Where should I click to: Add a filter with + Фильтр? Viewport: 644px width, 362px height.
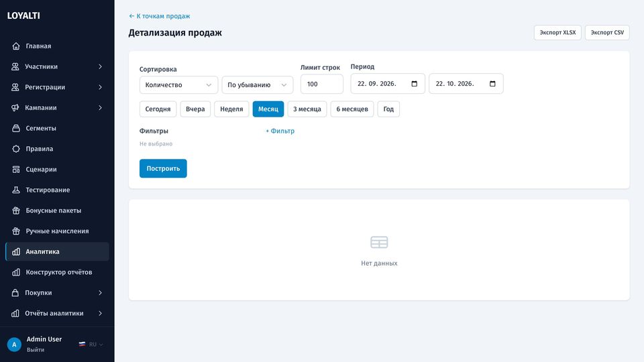point(280,131)
